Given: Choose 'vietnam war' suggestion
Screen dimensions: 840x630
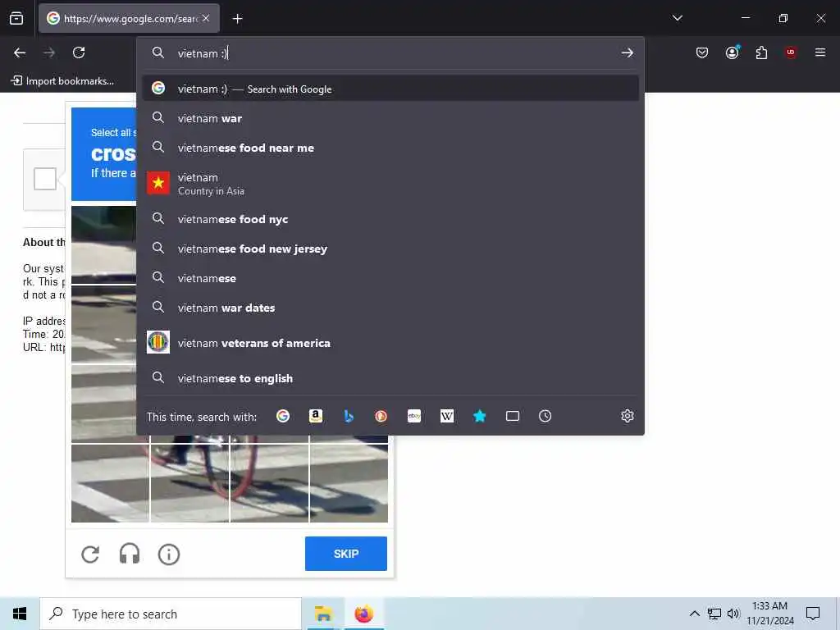Looking at the screenshot, I should [391, 118].
